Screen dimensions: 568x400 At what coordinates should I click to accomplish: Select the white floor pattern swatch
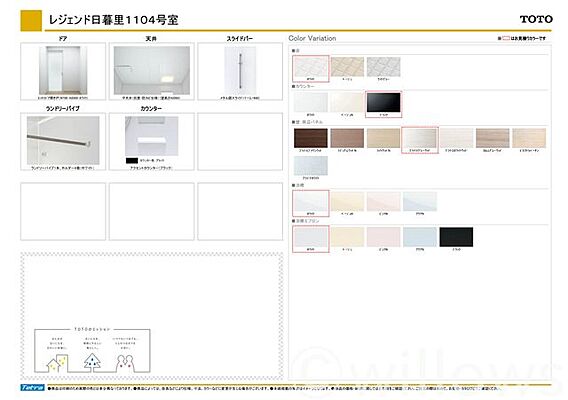tap(311, 67)
